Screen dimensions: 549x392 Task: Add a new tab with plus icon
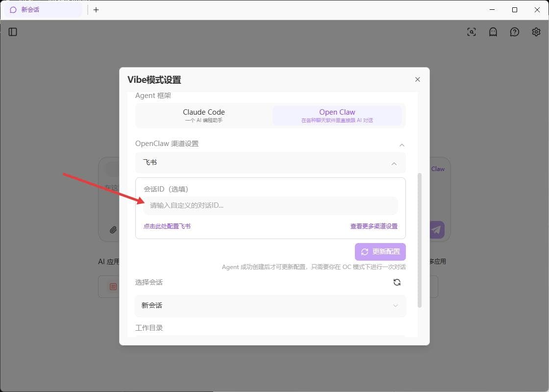[96, 10]
